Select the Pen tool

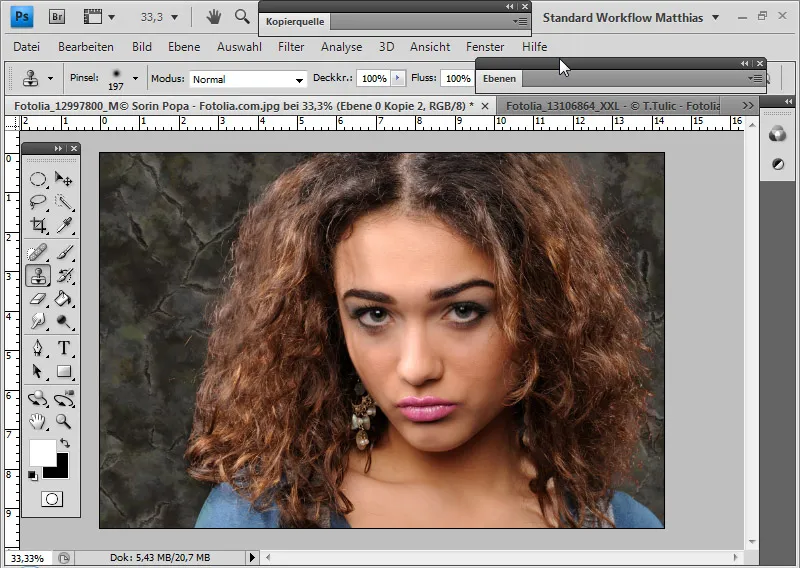point(38,348)
